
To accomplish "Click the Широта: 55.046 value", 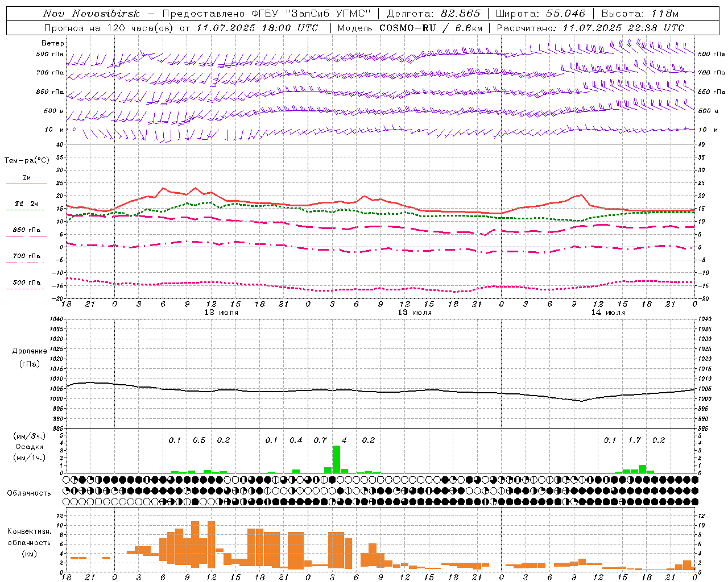I will (x=540, y=14).
